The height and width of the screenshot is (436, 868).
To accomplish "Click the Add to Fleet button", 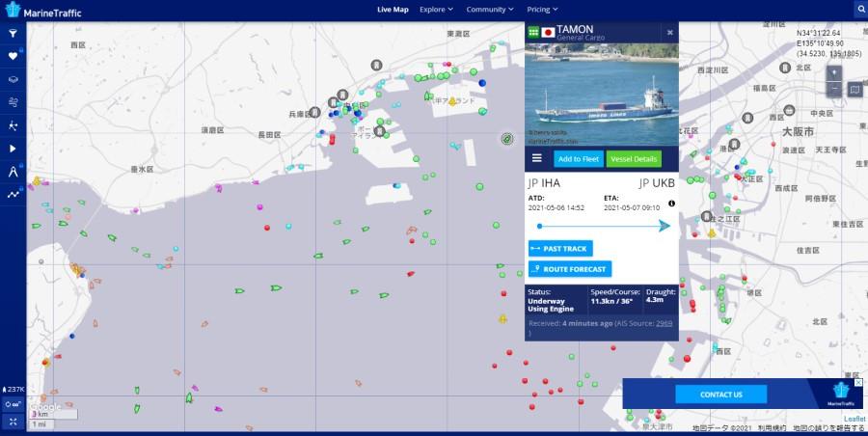I will (x=579, y=159).
